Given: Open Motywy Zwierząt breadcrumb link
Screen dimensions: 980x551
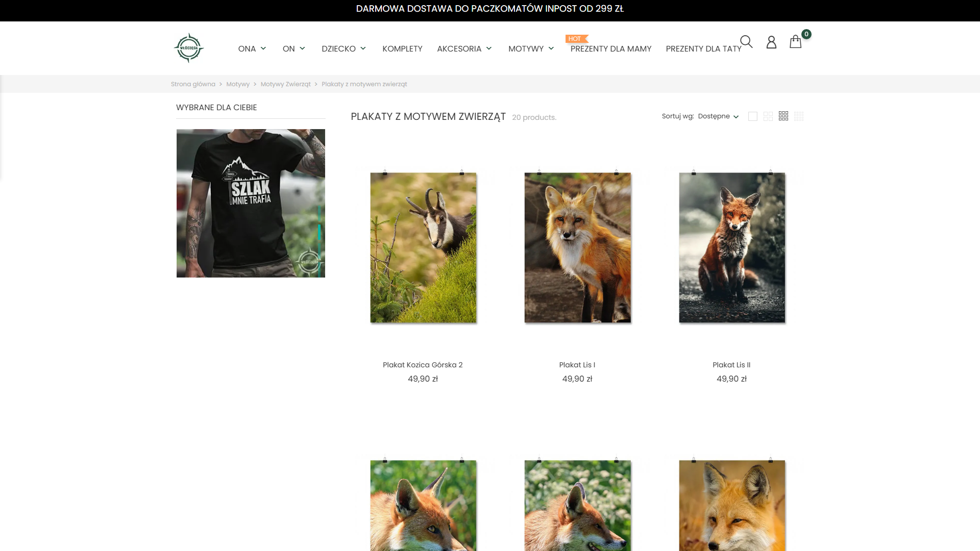Looking at the screenshot, I should (285, 84).
